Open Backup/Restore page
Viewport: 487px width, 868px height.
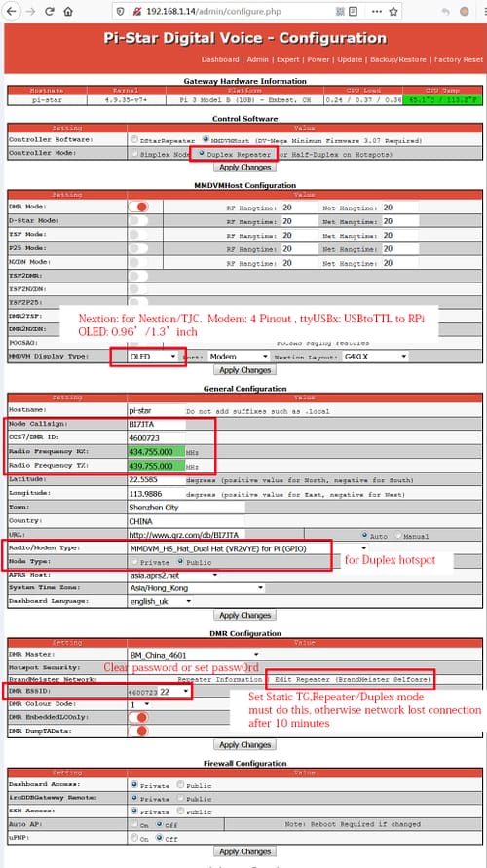(x=398, y=59)
